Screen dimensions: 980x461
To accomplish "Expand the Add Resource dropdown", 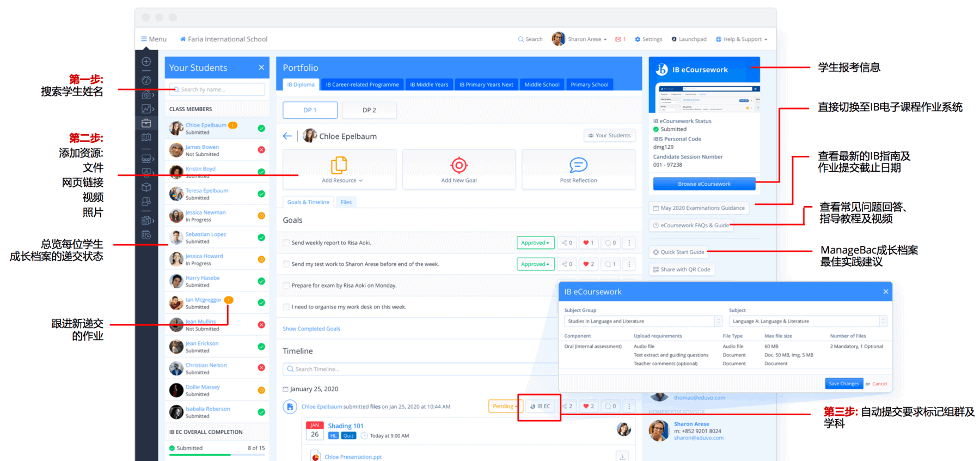I will (342, 180).
